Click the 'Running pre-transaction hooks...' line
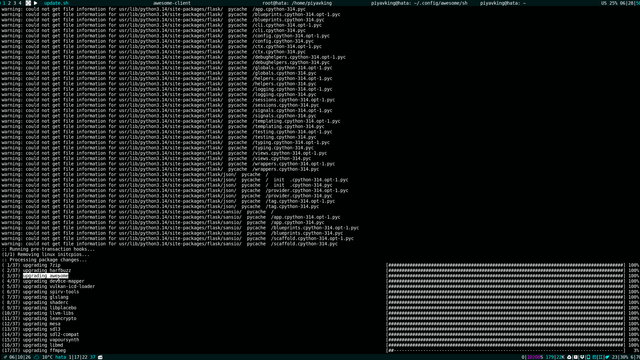 (x=48, y=249)
